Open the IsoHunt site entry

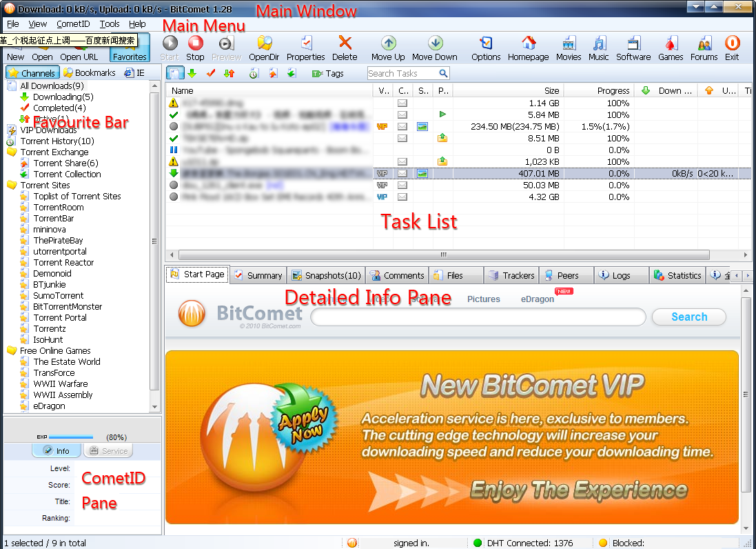[48, 339]
